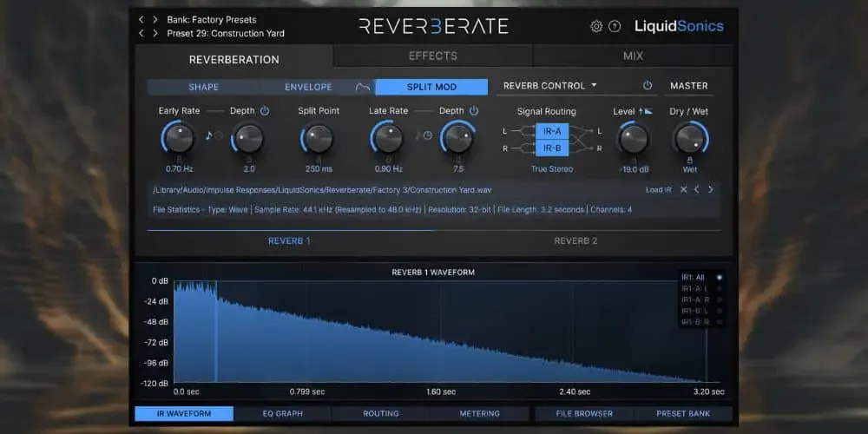The width and height of the screenshot is (868, 434).
Task: Click the 0.70 Hz Early Rate value
Action: coord(179,169)
